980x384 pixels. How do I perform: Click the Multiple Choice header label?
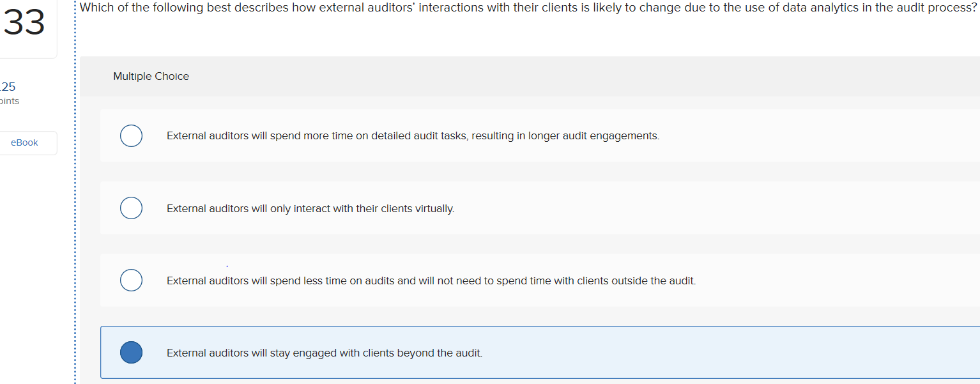click(151, 76)
